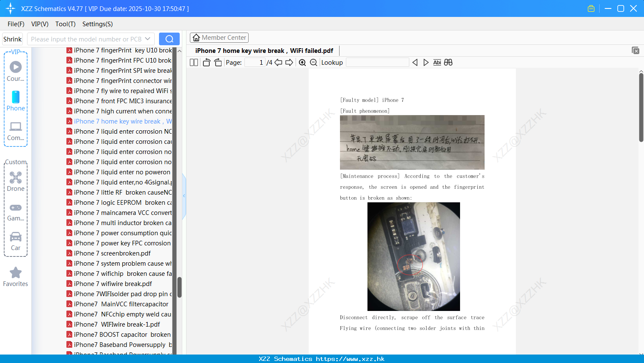
Task: Click the PDF viewer vertical scrollbar thumb
Action: [x=641, y=107]
